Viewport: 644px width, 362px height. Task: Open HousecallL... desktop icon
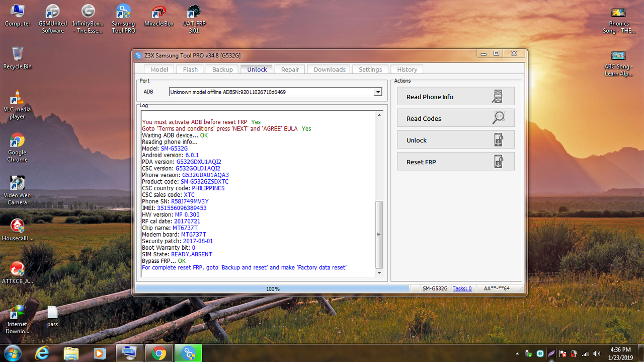[17, 230]
